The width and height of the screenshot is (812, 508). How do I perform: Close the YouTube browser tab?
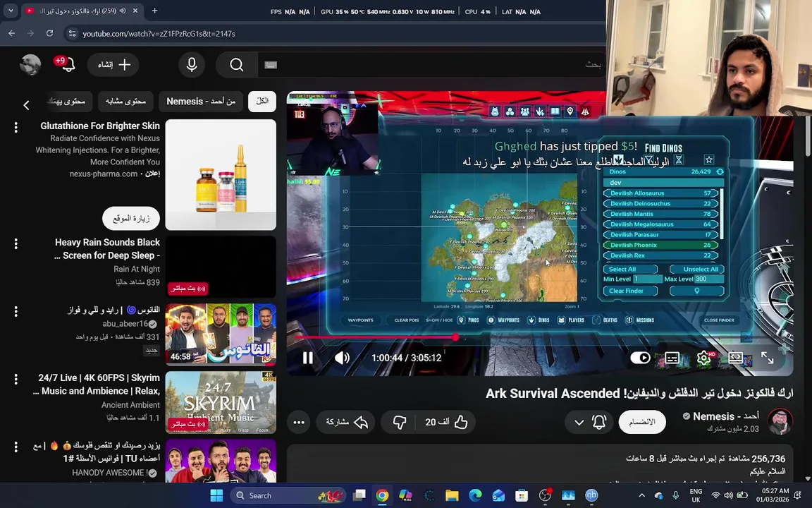click(x=135, y=11)
